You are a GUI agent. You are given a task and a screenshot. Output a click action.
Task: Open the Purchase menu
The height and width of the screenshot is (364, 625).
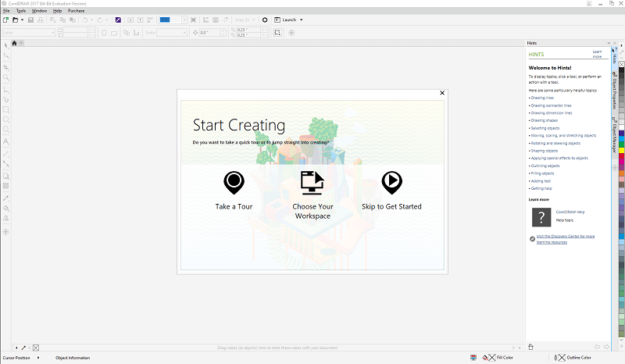76,11
